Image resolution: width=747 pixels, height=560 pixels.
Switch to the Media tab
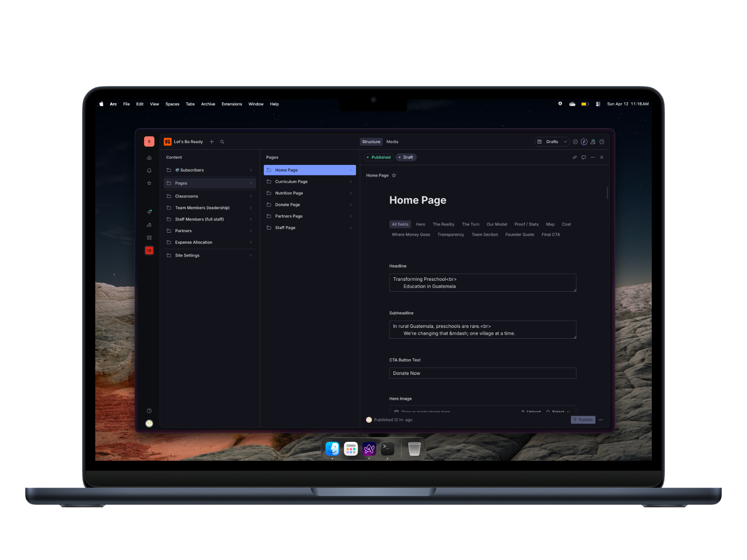pyautogui.click(x=392, y=142)
